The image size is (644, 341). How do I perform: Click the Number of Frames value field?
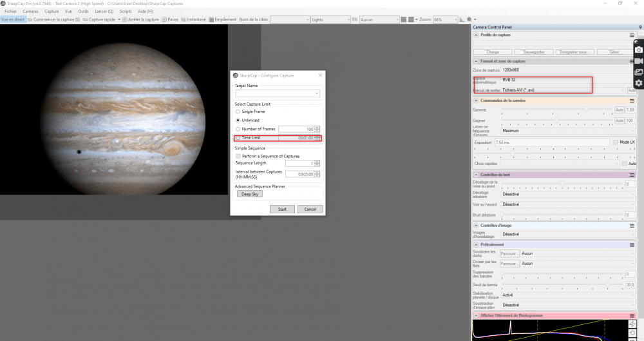point(296,129)
